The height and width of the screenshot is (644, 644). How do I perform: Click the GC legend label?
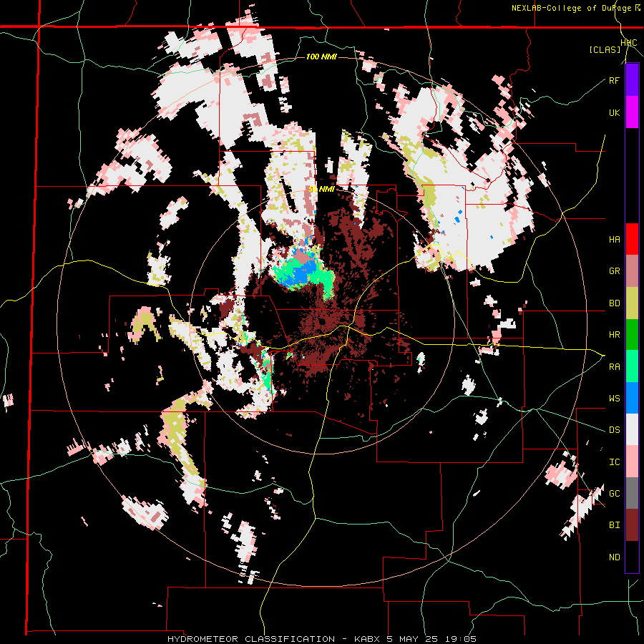[614, 494]
